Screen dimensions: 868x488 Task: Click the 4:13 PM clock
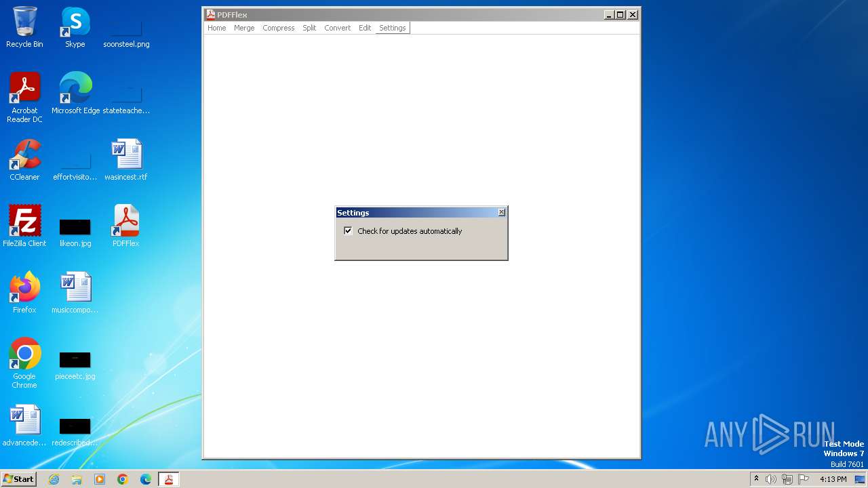(833, 479)
